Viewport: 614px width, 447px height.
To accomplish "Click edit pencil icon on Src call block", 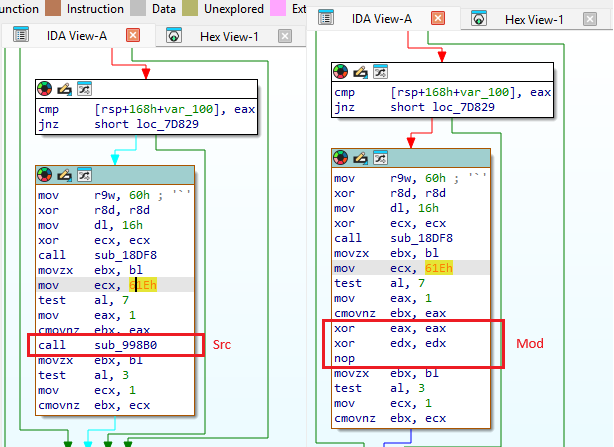I will tap(65, 175).
